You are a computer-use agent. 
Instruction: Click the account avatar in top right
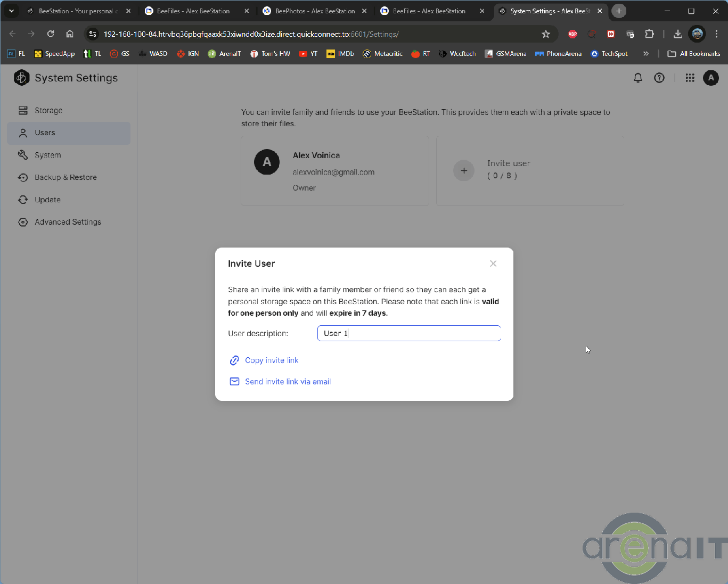coord(711,78)
